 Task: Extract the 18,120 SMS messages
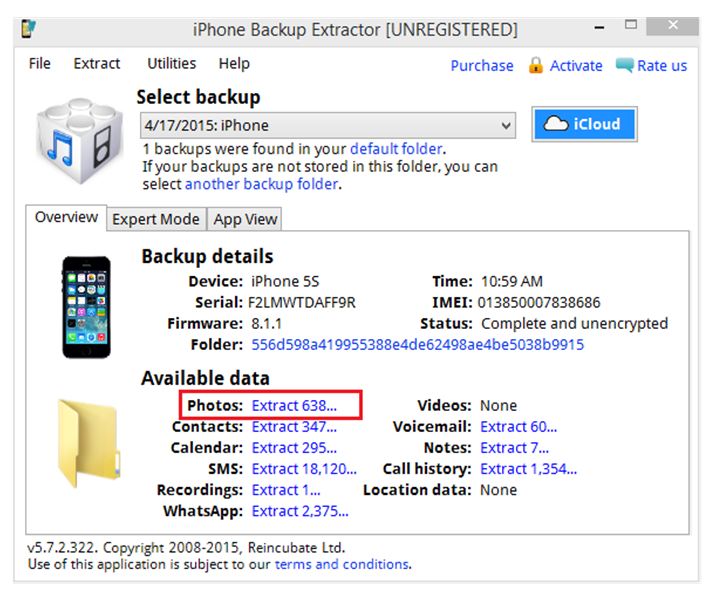click(304, 469)
